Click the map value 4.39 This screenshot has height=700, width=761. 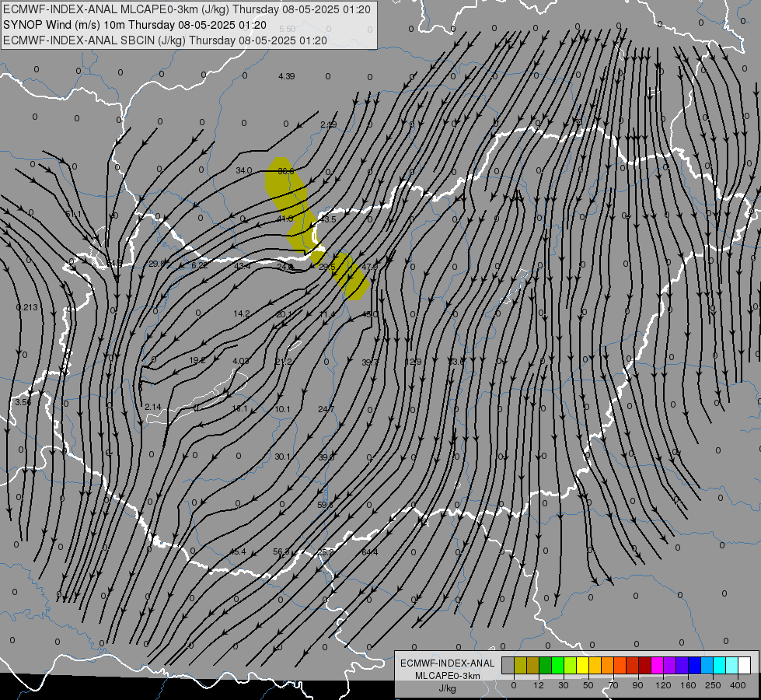(286, 76)
